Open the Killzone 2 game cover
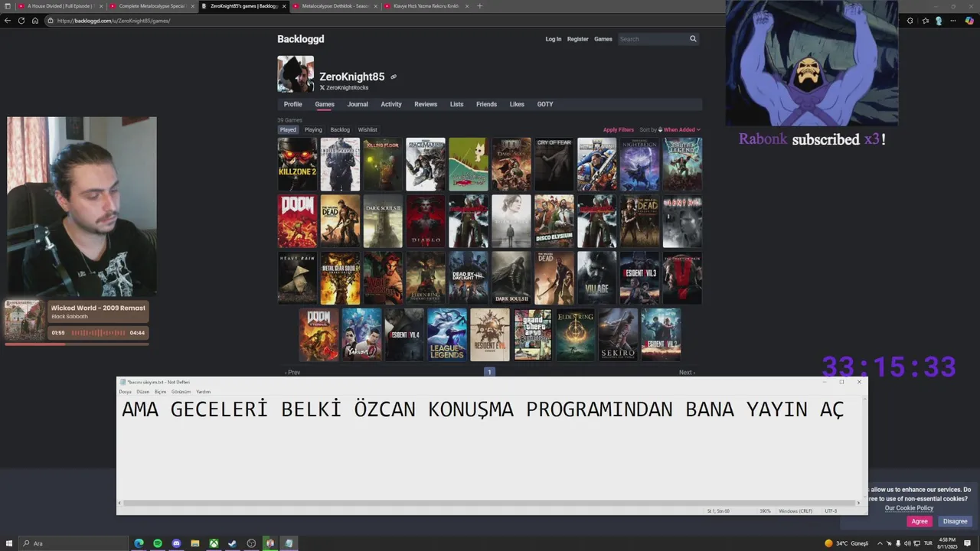 (297, 165)
